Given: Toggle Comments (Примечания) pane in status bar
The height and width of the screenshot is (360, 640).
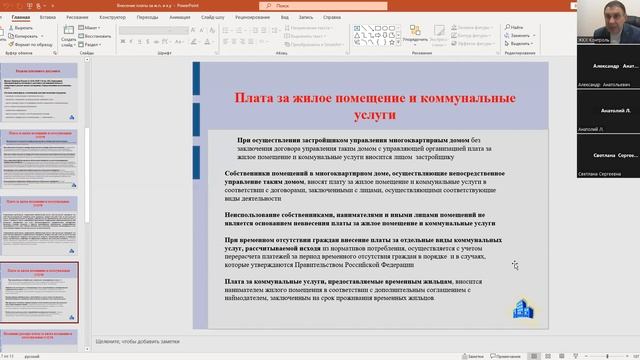Looking at the screenshot, I should [x=506, y=356].
